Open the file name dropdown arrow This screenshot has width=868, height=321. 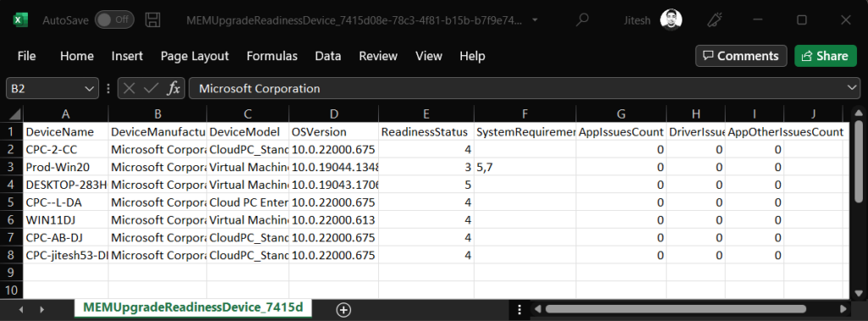click(x=535, y=20)
